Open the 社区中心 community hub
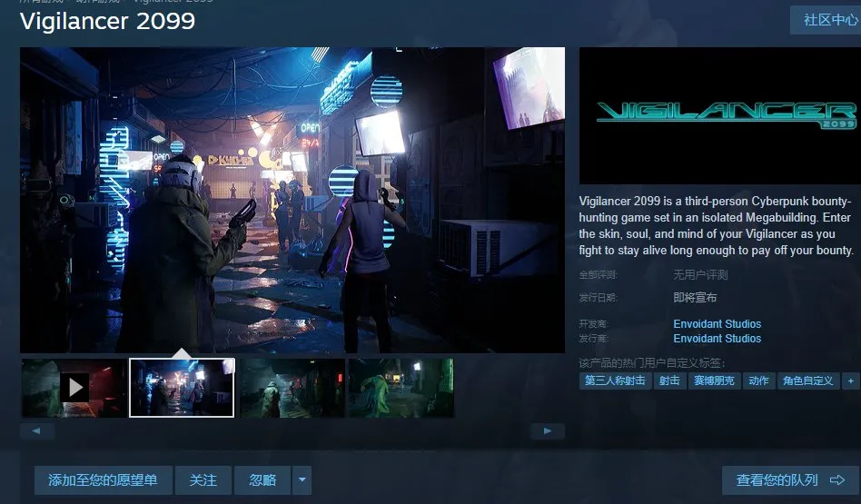 point(826,20)
